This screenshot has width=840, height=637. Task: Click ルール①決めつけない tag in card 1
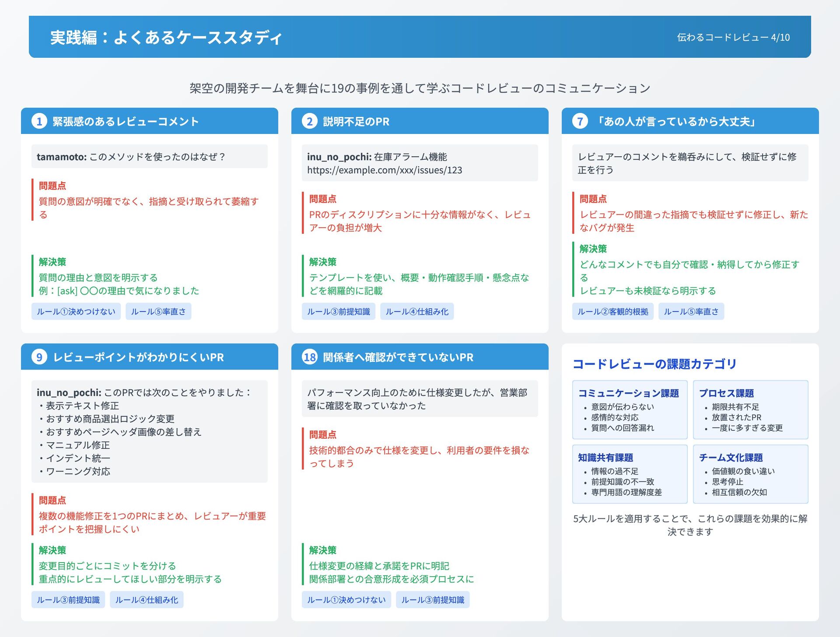[x=76, y=311]
